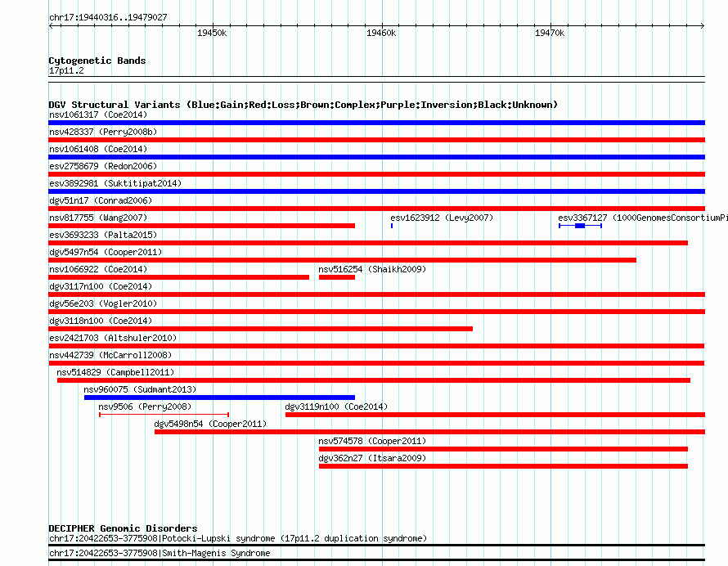
Task: Open the esv3892981 (Suktitipat2014) label
Action: pos(115,183)
